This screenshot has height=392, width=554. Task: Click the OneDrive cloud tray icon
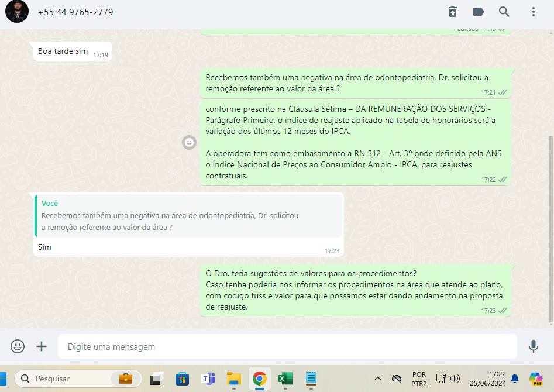pos(397,379)
